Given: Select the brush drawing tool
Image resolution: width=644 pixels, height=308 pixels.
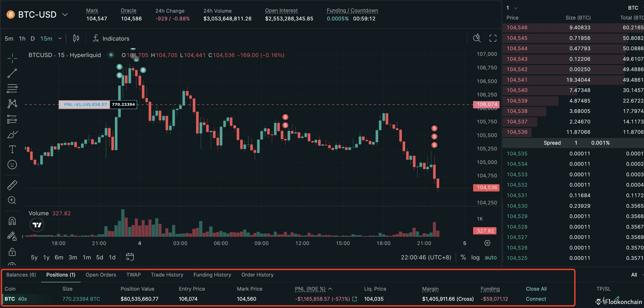Looking at the screenshot, I should [12, 135].
